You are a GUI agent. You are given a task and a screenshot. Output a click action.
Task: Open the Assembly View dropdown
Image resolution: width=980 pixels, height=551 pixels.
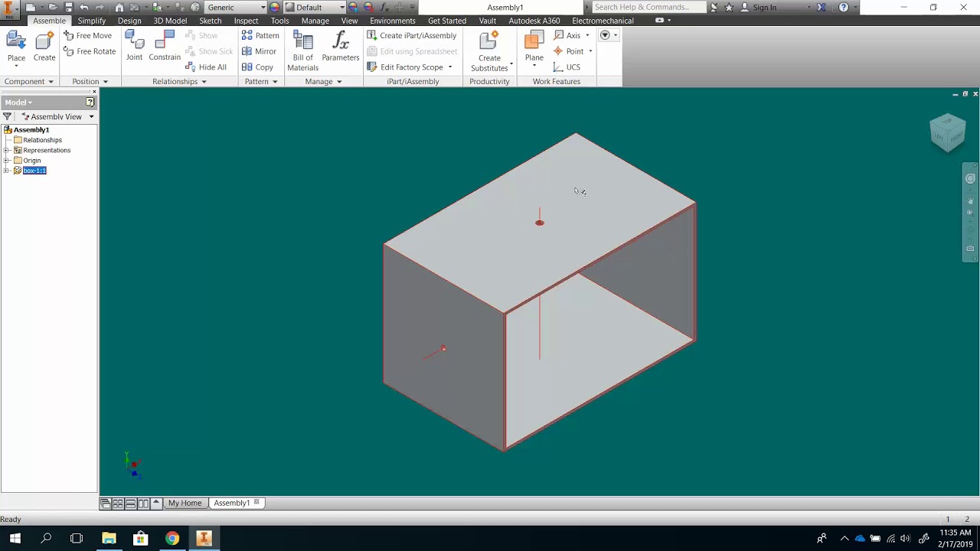click(57, 116)
